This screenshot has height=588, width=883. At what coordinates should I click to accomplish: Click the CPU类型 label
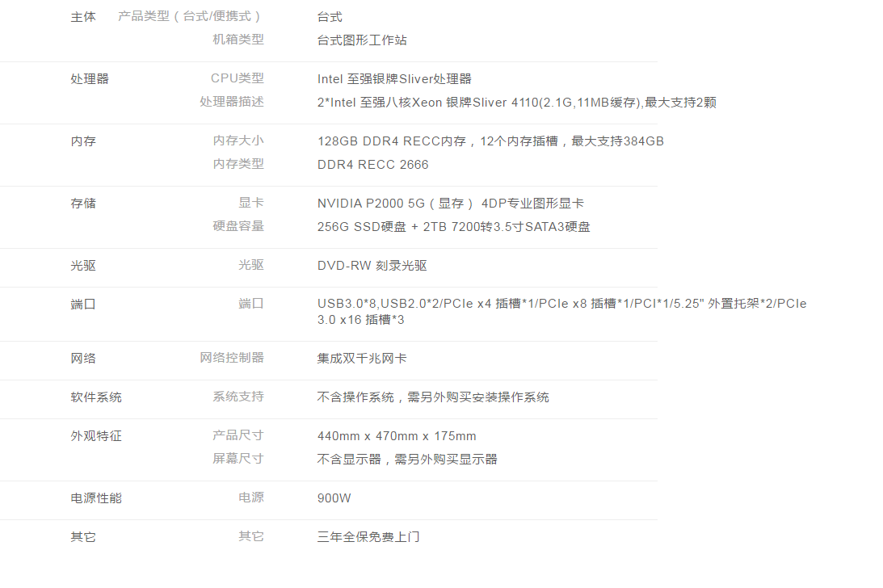pos(237,78)
